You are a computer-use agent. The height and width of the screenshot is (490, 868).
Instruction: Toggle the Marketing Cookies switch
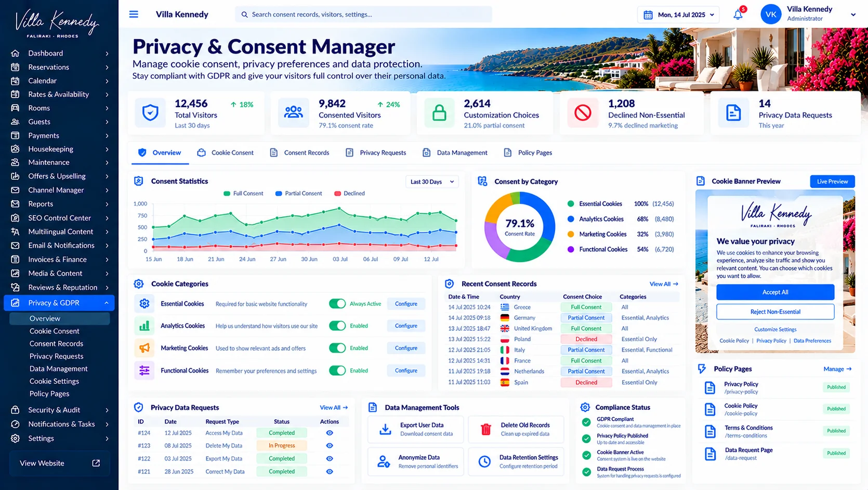coord(337,348)
